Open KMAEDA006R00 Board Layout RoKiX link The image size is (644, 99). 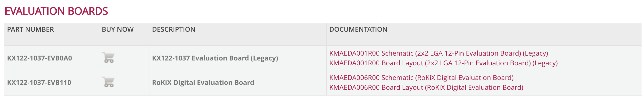(x=426, y=88)
